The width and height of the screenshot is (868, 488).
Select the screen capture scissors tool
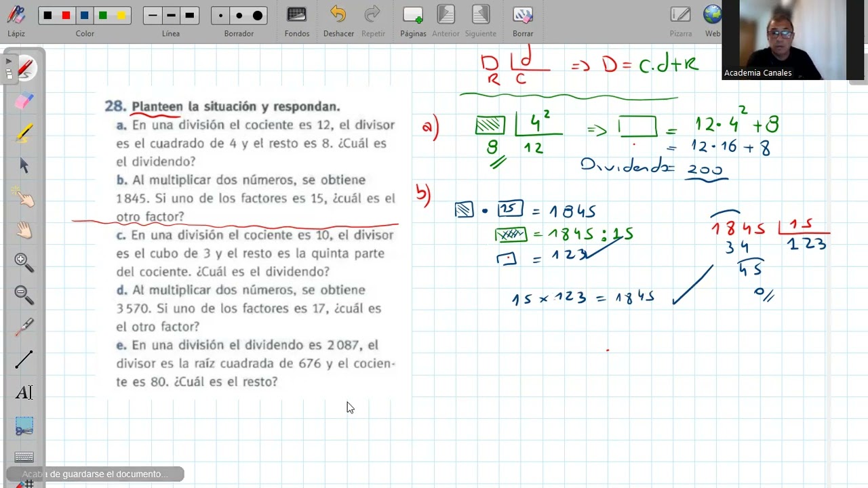(24, 426)
